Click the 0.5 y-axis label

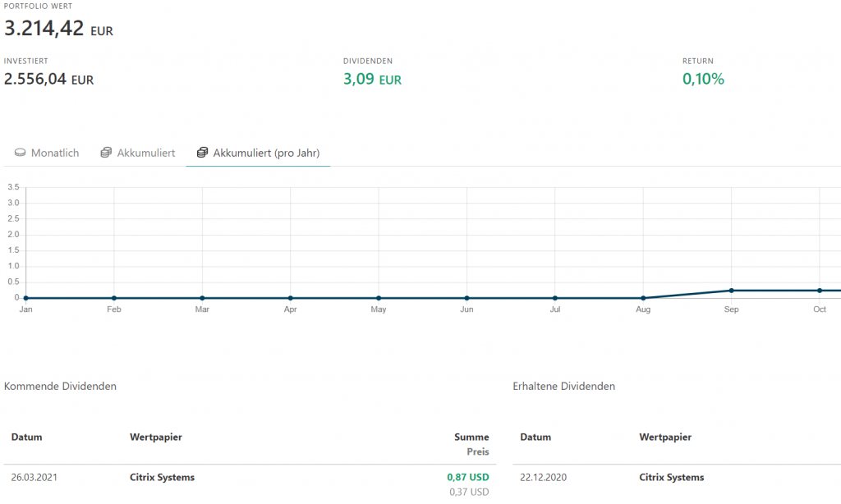(x=13, y=282)
